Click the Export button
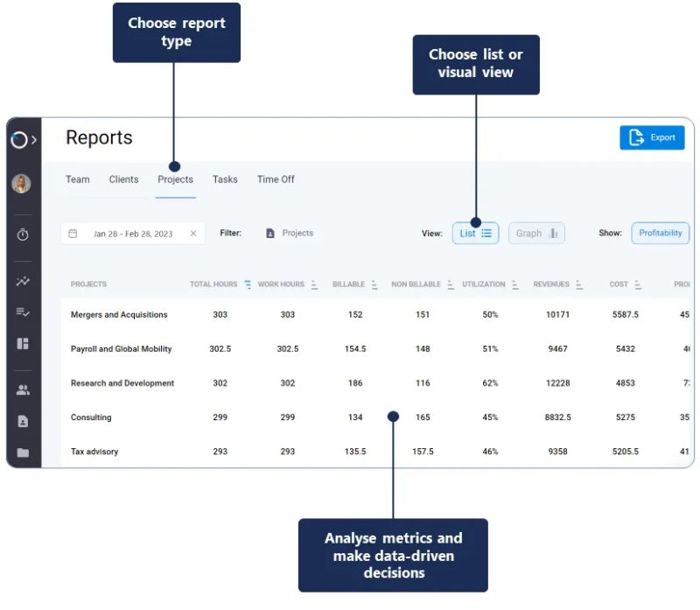Screen dimensions: 700x610 click(652, 137)
